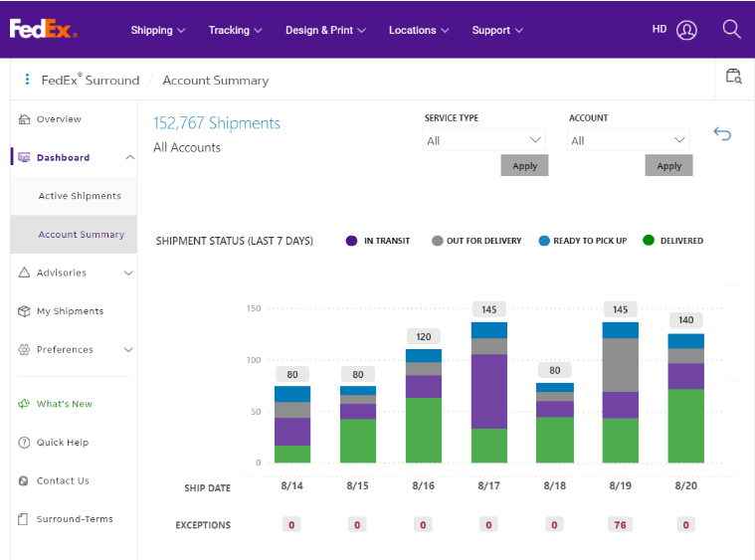The image size is (755, 560).
Task: Select Account Summary in sidebar
Action: pyautogui.click(x=74, y=235)
